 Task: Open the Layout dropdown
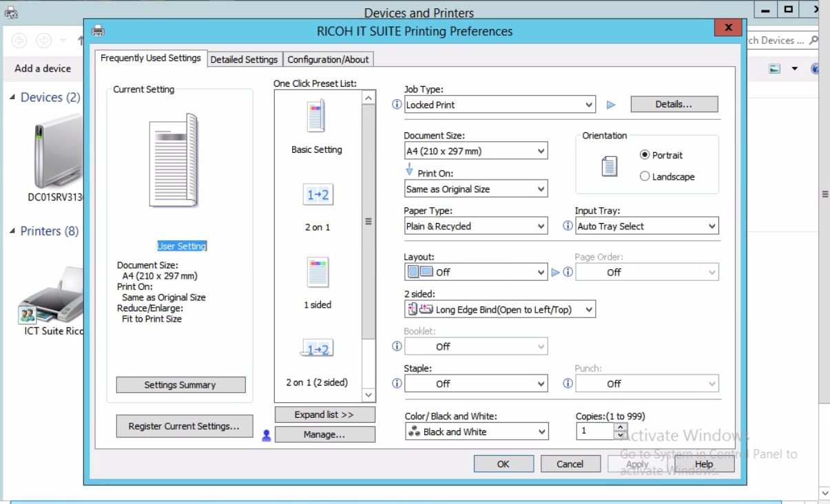[476, 272]
